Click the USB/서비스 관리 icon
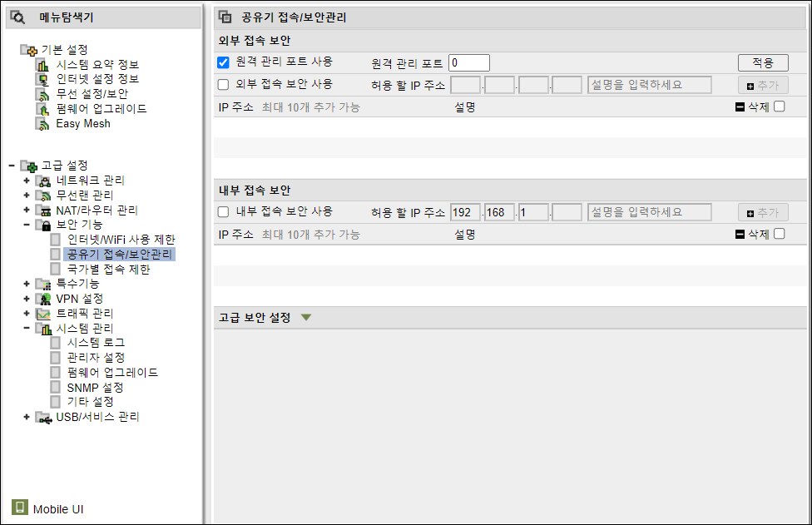The image size is (812, 525). [x=43, y=418]
